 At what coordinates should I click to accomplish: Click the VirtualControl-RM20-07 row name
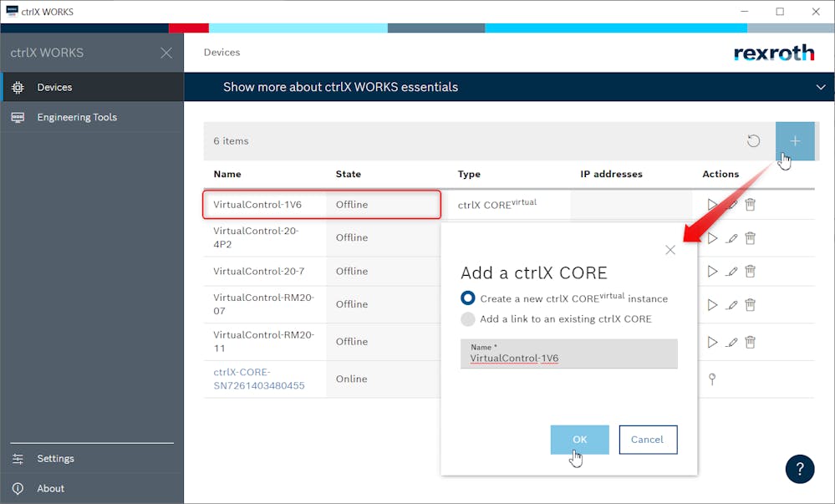pos(263,304)
